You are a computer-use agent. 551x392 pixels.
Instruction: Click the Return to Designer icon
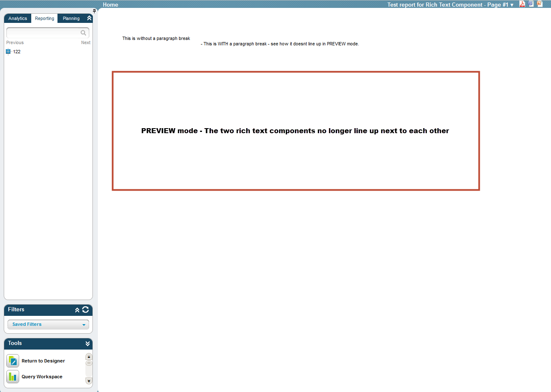pyautogui.click(x=12, y=361)
